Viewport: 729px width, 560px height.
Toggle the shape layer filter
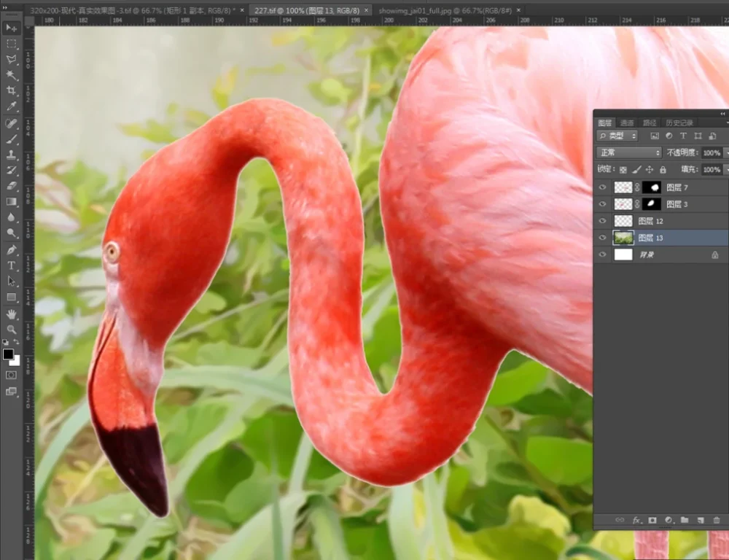click(698, 136)
